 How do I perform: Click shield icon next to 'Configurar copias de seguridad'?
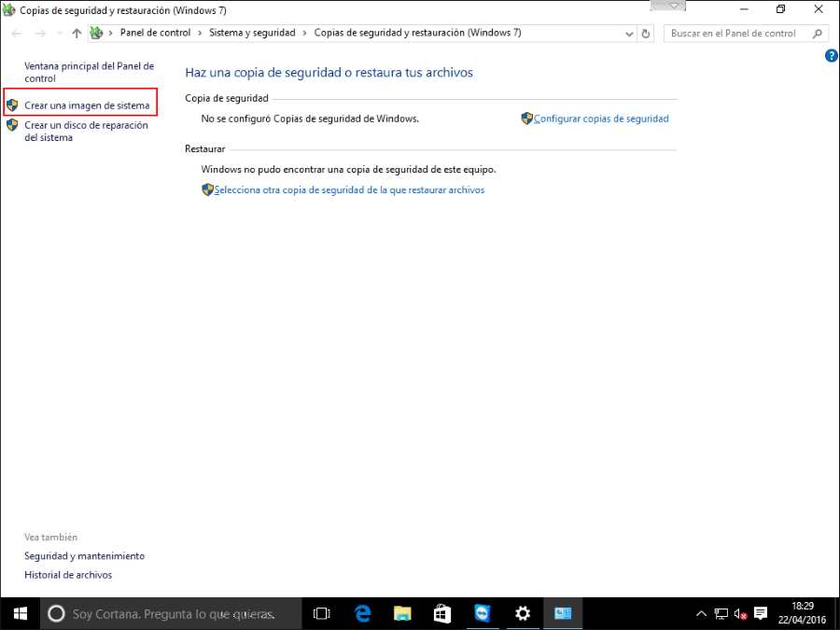(x=526, y=119)
